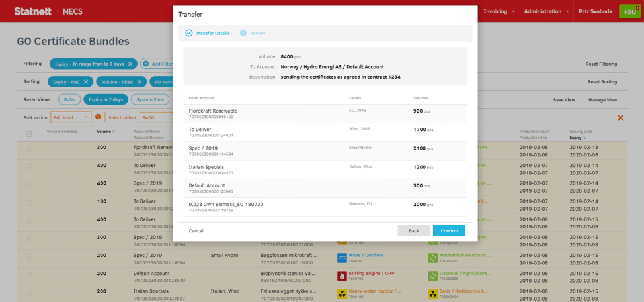Cancel the transfer
This screenshot has height=302, width=644.
[x=196, y=231]
